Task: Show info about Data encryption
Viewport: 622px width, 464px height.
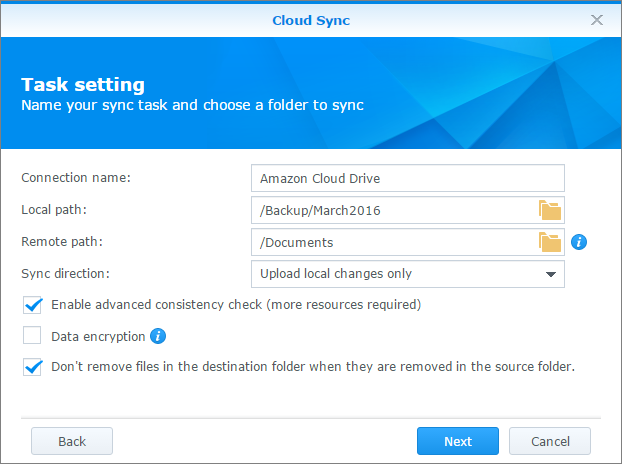Action: (158, 336)
